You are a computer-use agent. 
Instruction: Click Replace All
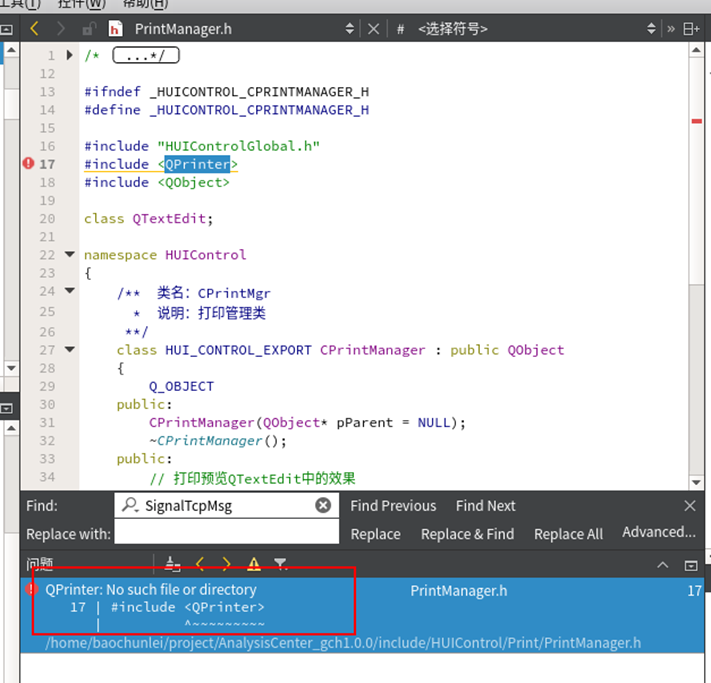[568, 534]
